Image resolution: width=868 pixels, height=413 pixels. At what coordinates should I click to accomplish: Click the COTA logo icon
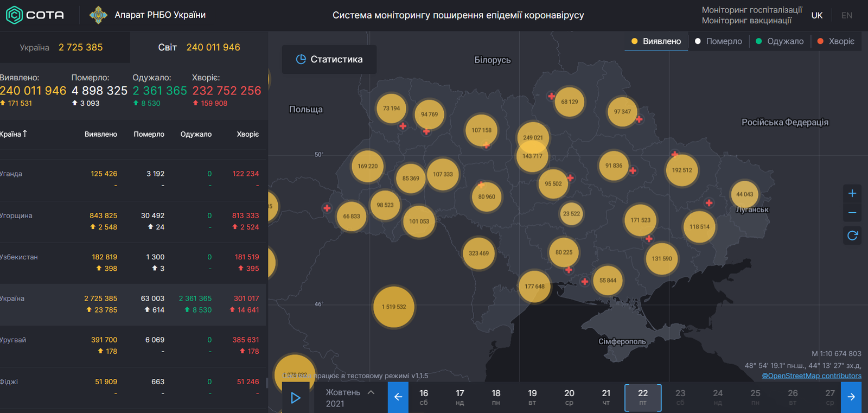coord(14,15)
